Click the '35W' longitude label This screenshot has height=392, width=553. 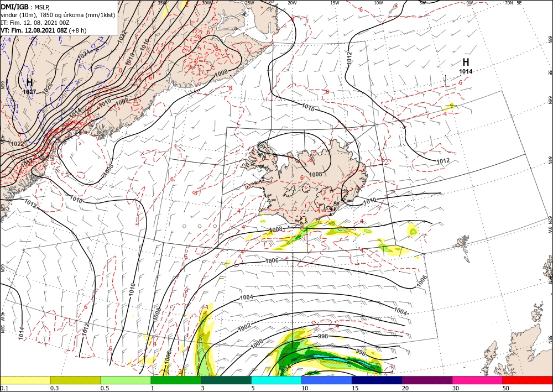click(x=162, y=3)
